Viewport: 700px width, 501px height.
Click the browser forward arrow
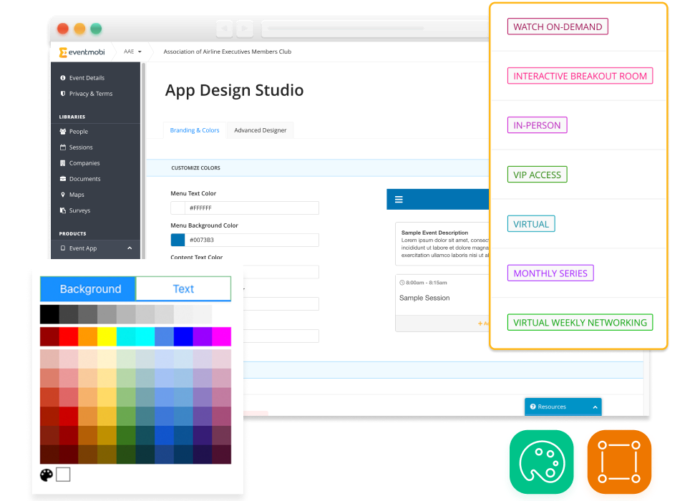click(244, 29)
